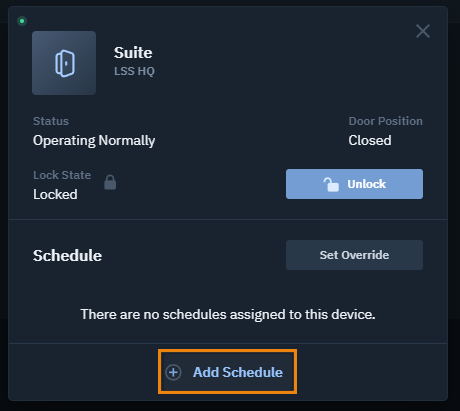Screen dimensions: 460x411
Task: Click the Door Position label
Action: tap(386, 121)
